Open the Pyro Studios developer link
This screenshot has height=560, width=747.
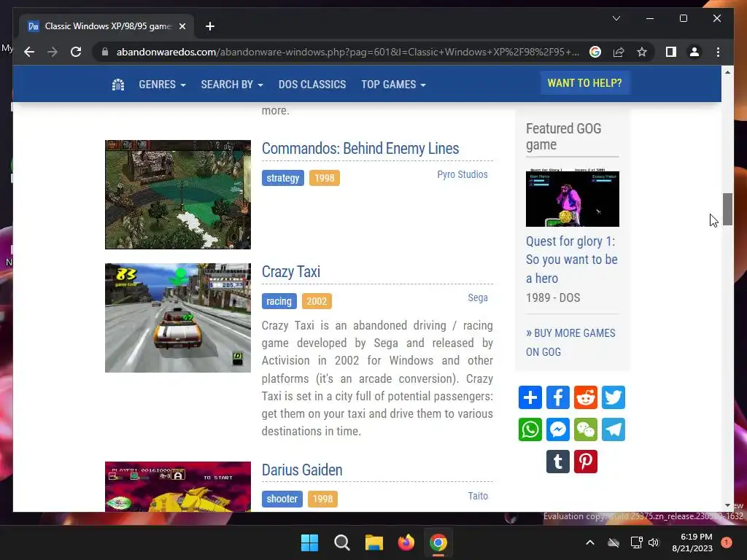pos(462,175)
